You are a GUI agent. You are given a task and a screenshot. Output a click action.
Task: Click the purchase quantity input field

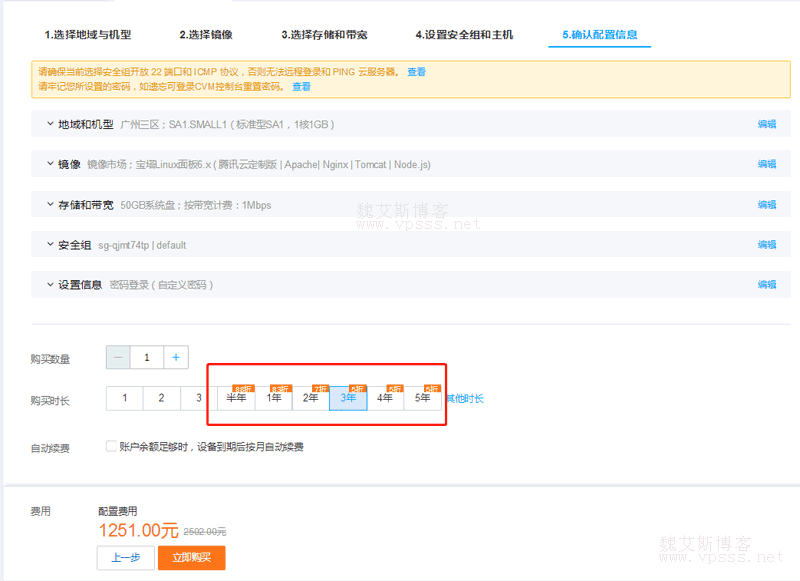[146, 357]
